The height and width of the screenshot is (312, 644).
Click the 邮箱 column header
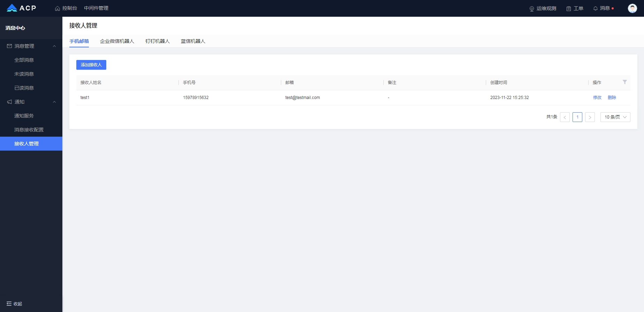point(290,83)
